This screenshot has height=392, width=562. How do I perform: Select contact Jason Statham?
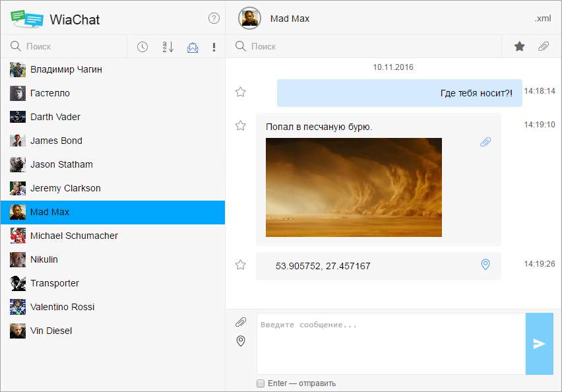[113, 164]
